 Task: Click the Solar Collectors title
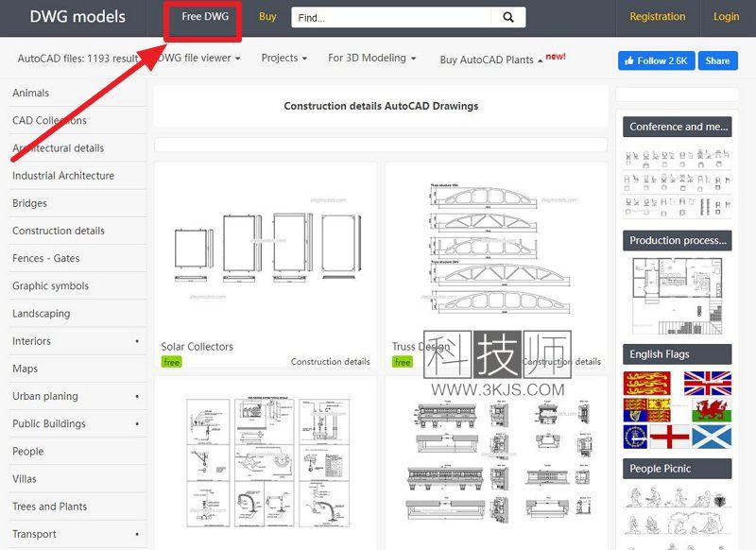click(197, 346)
